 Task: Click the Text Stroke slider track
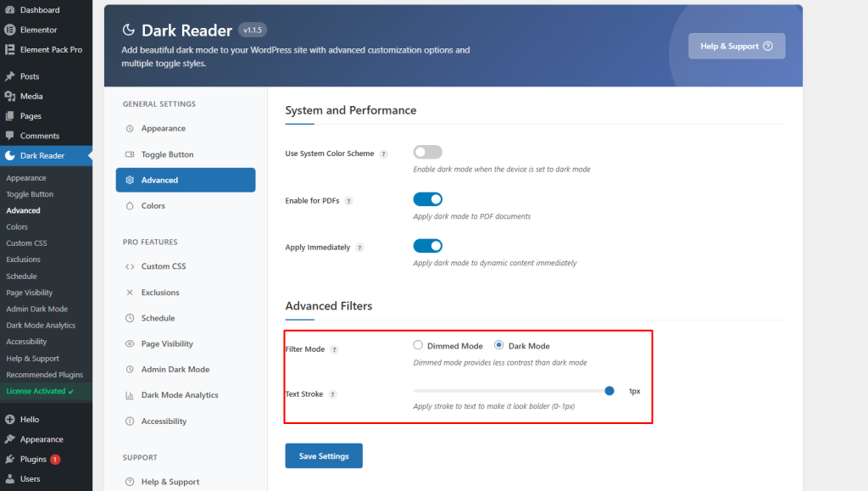pyautogui.click(x=514, y=391)
